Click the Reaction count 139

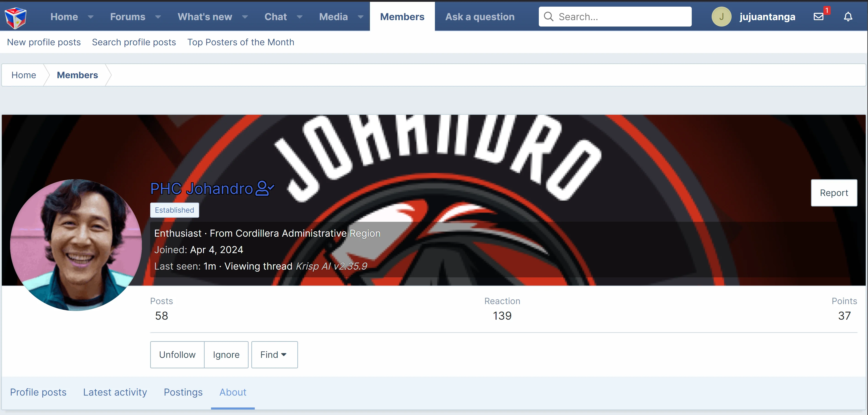click(x=502, y=315)
